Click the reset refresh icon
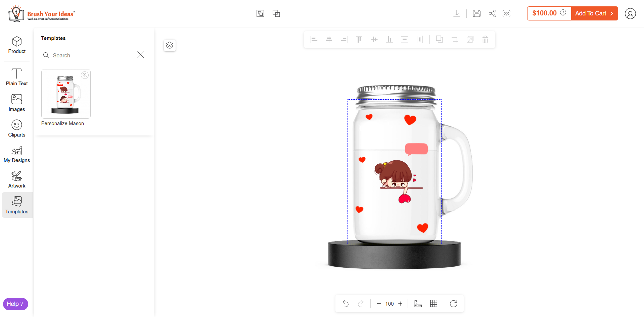The image size is (644, 317). click(x=453, y=304)
